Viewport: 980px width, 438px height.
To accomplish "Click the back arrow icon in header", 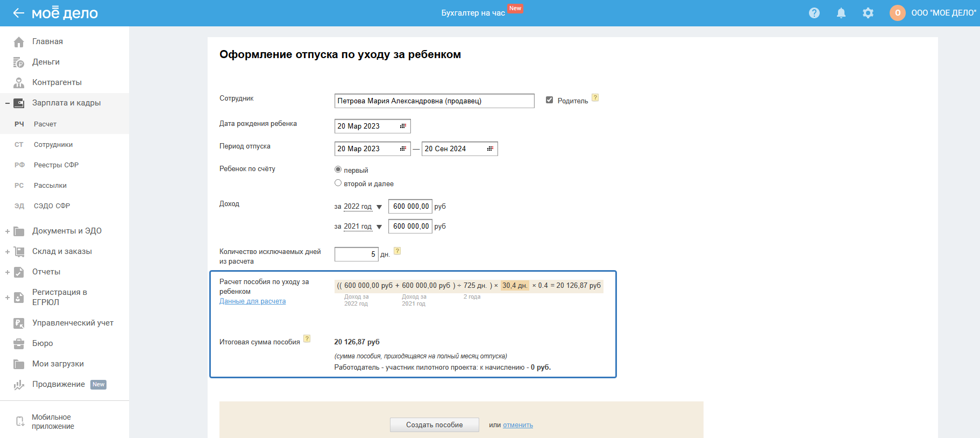I will pyautogui.click(x=19, y=13).
